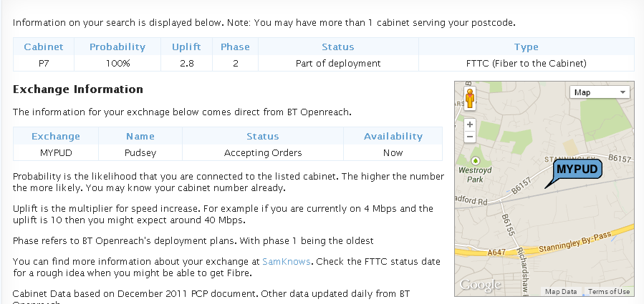Screen dimensions: 644x304
Task: Select the FTTC (Fiber to the Cabinet) cell
Action: tap(526, 63)
